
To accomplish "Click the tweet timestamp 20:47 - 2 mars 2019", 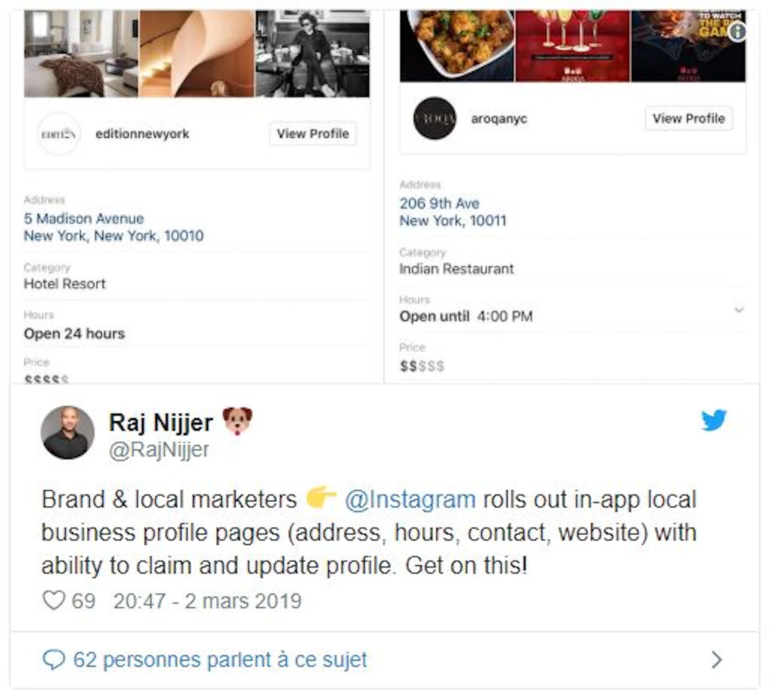I will pyautogui.click(x=207, y=601).
